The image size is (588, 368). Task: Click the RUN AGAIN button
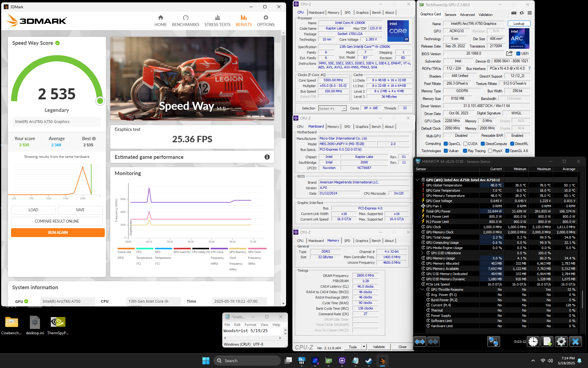(x=58, y=232)
